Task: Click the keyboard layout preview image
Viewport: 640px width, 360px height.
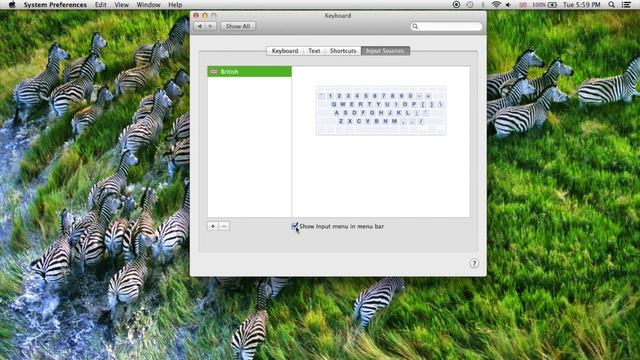Action: pos(381,111)
